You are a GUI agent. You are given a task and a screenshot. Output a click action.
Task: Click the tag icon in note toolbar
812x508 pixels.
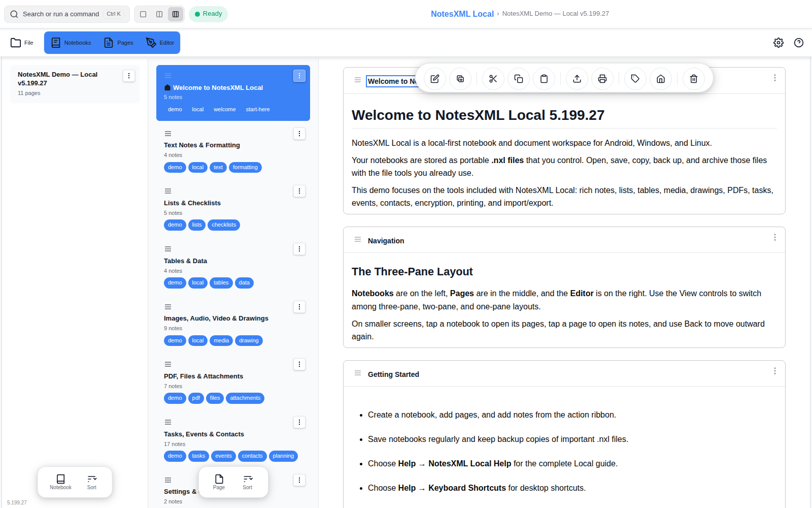(x=635, y=79)
